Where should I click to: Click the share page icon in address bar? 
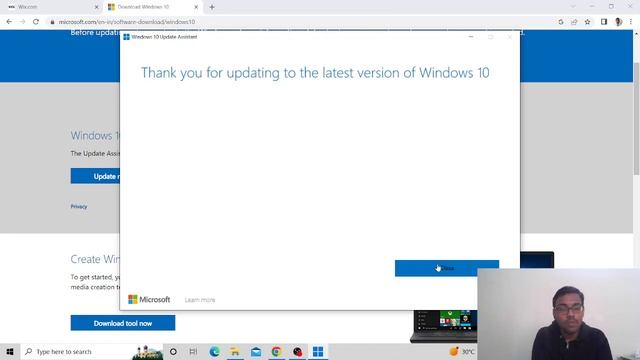(574, 22)
